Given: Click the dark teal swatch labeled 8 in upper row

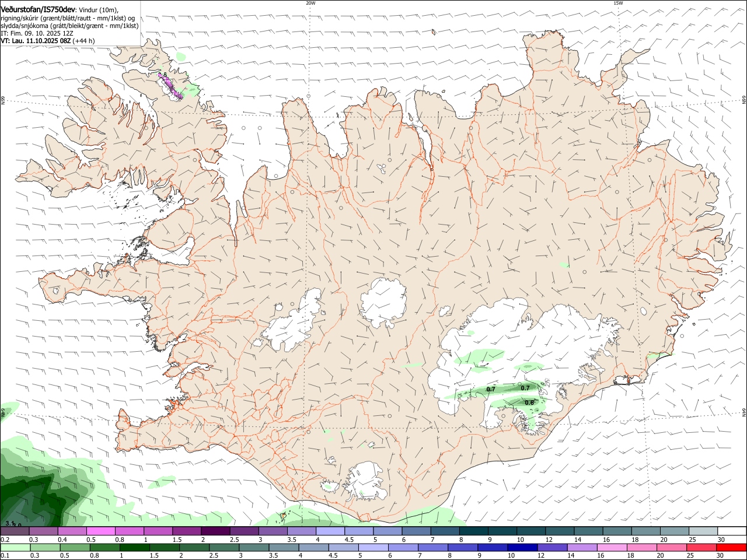Looking at the screenshot, I should (x=474, y=531).
